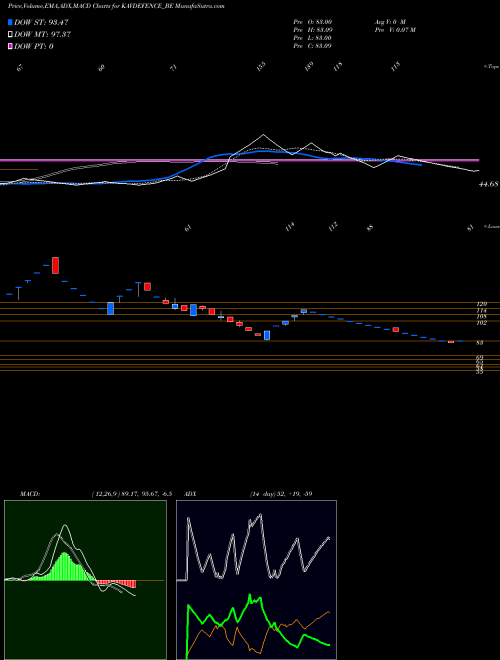
Task: Click the green histogram bars in MACD
Action: pyautogui.click(x=63, y=567)
